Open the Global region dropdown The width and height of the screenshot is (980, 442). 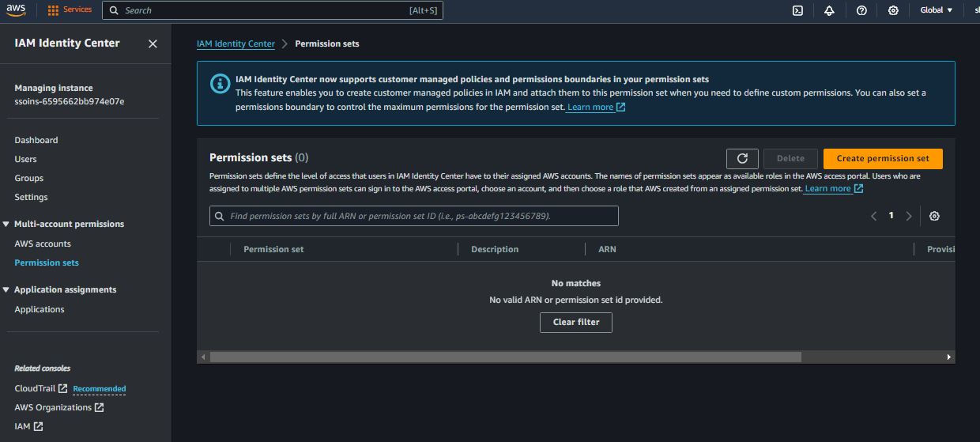pos(936,10)
